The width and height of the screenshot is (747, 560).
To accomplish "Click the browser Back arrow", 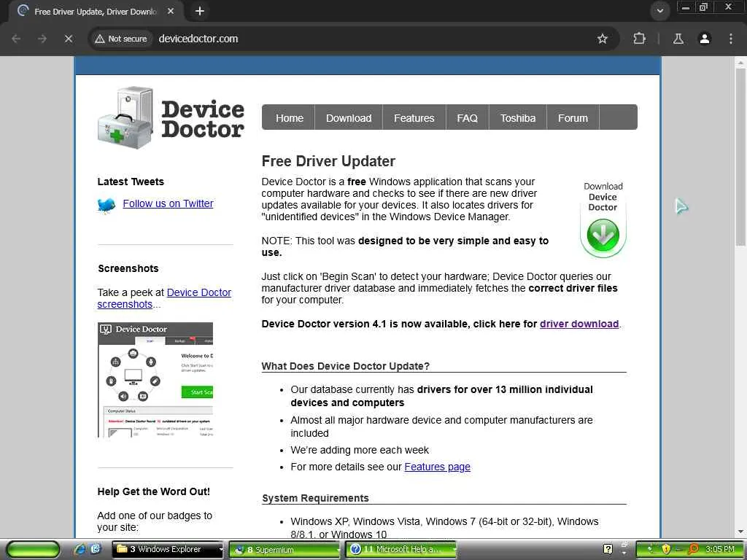I will 16,39.
